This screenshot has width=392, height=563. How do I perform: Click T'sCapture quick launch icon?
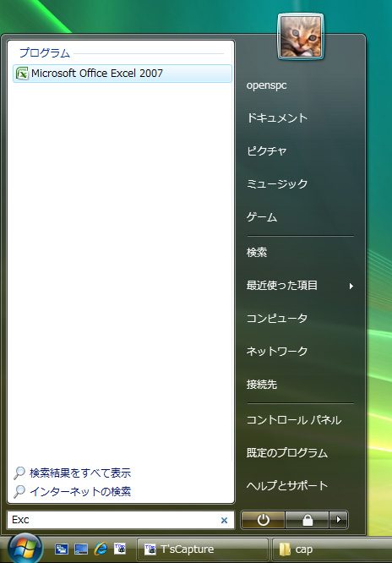120,549
